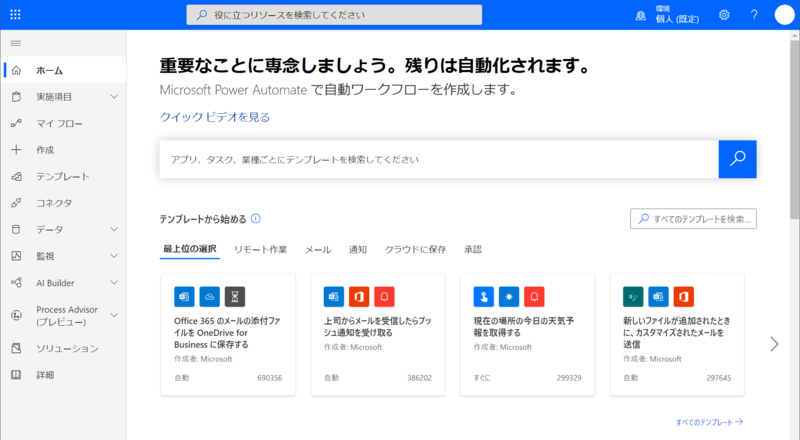
Task: Open the すべてのテンプレート link
Action: pos(709,422)
